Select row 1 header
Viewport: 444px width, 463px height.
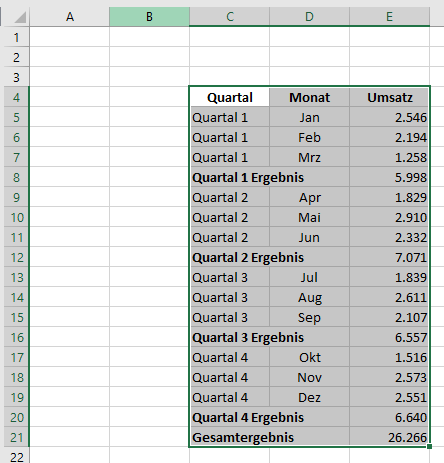pos(17,37)
